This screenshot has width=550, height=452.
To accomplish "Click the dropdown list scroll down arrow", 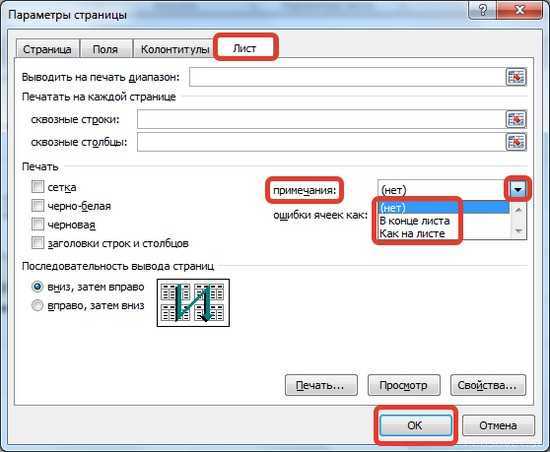I will 518,231.
